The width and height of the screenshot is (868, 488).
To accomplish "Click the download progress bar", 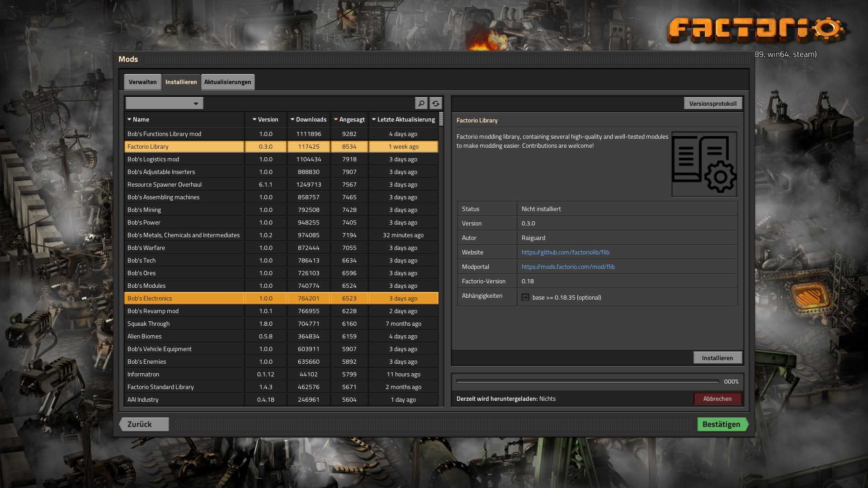I will pyautogui.click(x=587, y=381).
